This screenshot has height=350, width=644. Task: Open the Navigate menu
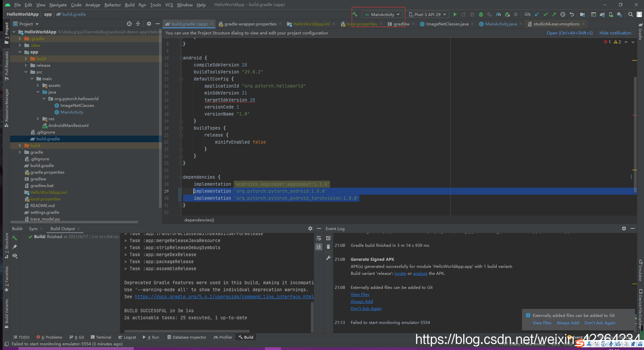(x=58, y=5)
